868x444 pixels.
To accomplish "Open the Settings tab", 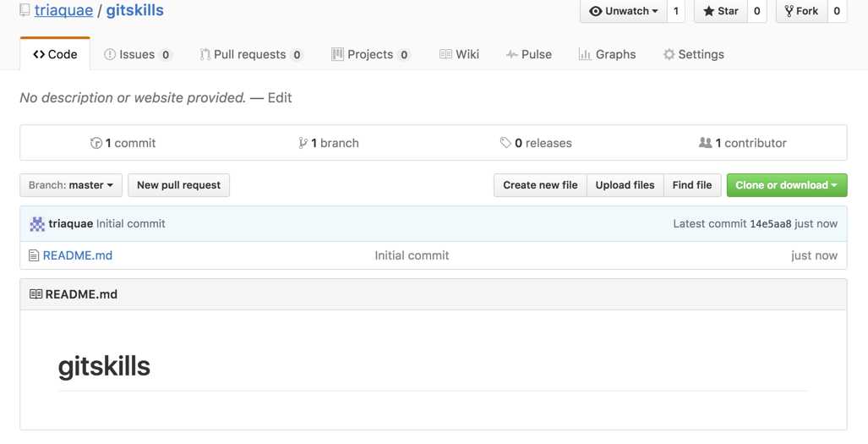I will click(693, 54).
